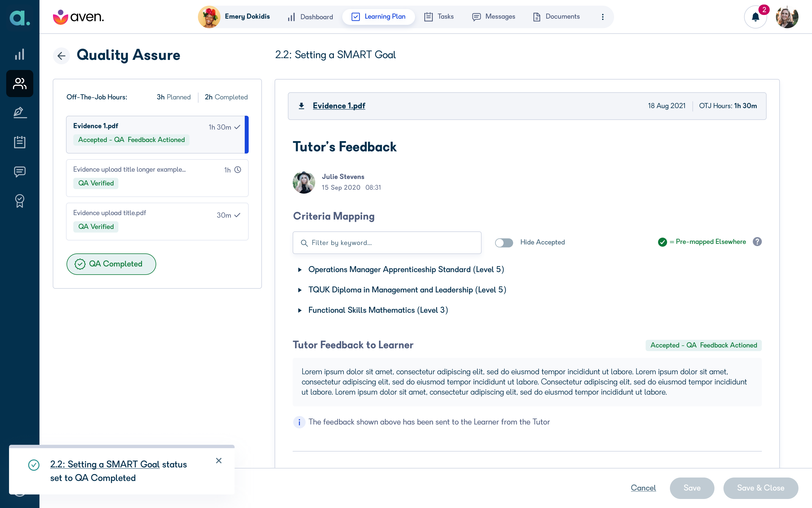Click the Julie Stevens name
Viewport: 812px width, 508px height.
[x=343, y=177]
